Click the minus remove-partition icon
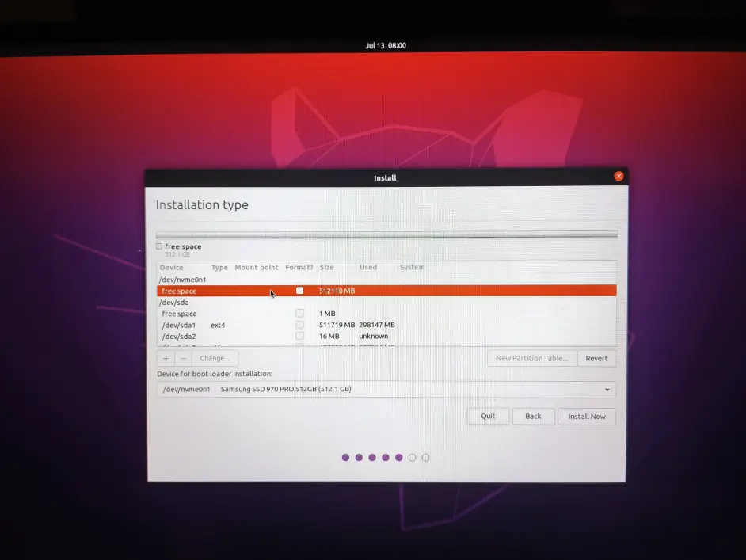This screenshot has height=560, width=746. point(183,358)
